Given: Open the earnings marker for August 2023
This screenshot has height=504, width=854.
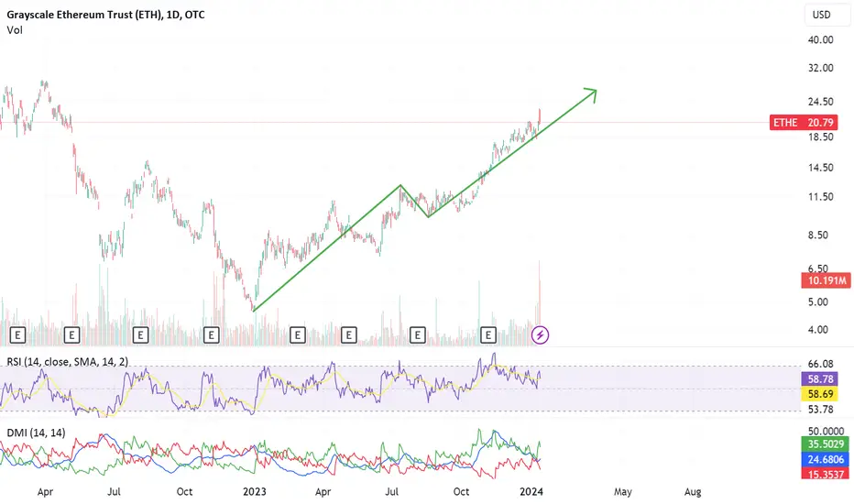Looking at the screenshot, I should pos(417,334).
